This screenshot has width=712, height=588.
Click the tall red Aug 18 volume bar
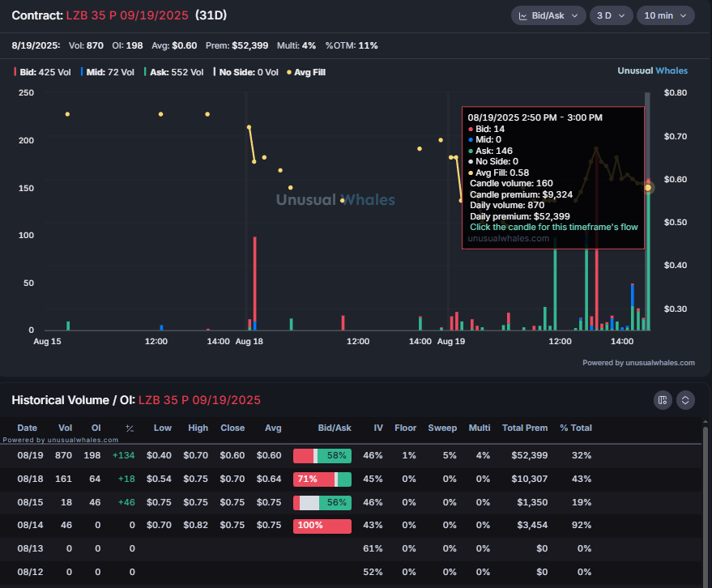point(254,282)
